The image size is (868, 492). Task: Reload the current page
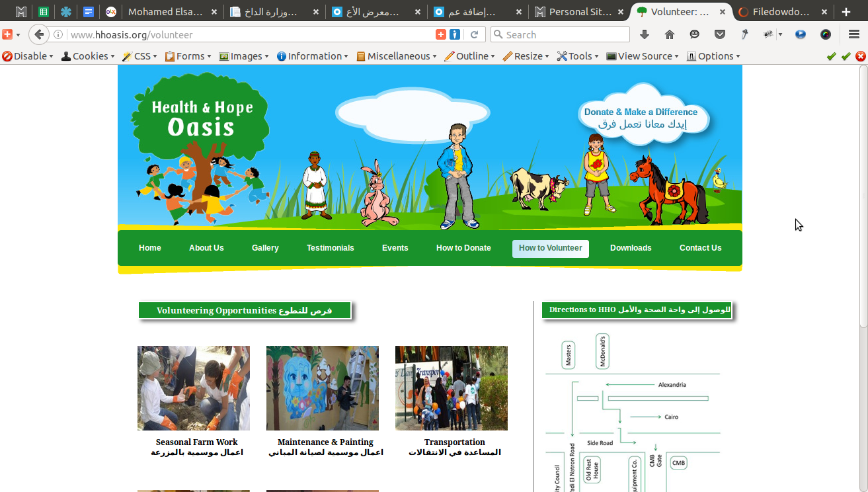[474, 34]
